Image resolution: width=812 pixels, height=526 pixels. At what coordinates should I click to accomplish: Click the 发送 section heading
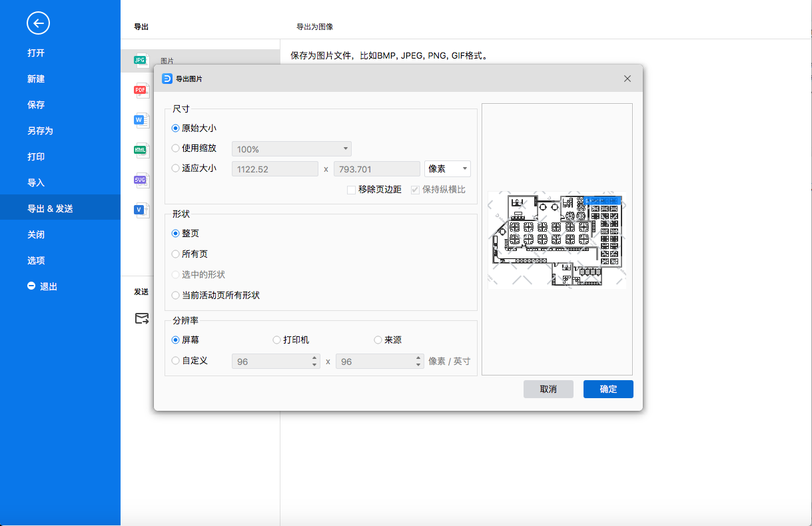click(x=141, y=292)
